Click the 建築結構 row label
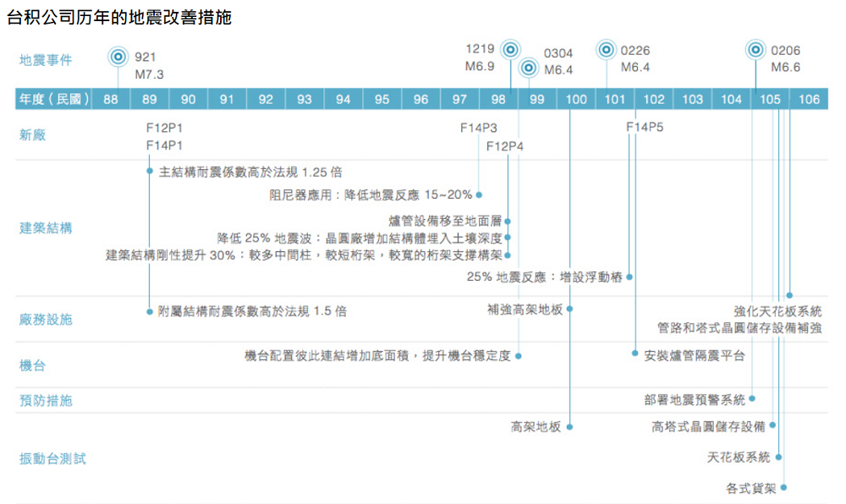Image resolution: width=846 pixels, height=504 pixels. (x=46, y=228)
